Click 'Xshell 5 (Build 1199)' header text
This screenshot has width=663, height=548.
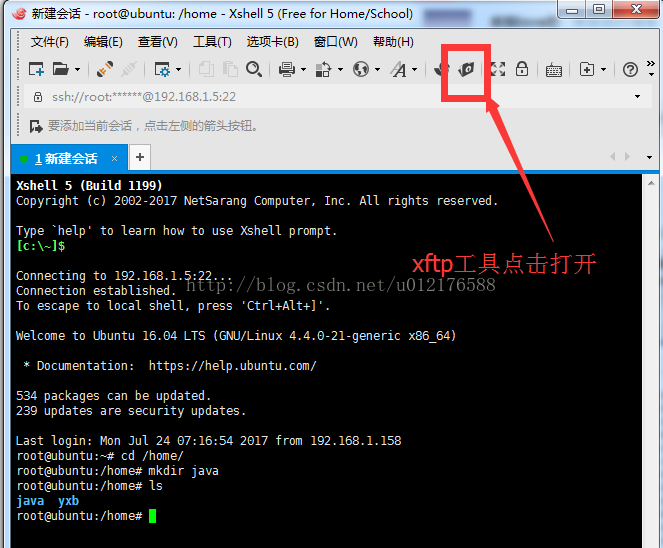point(89,186)
